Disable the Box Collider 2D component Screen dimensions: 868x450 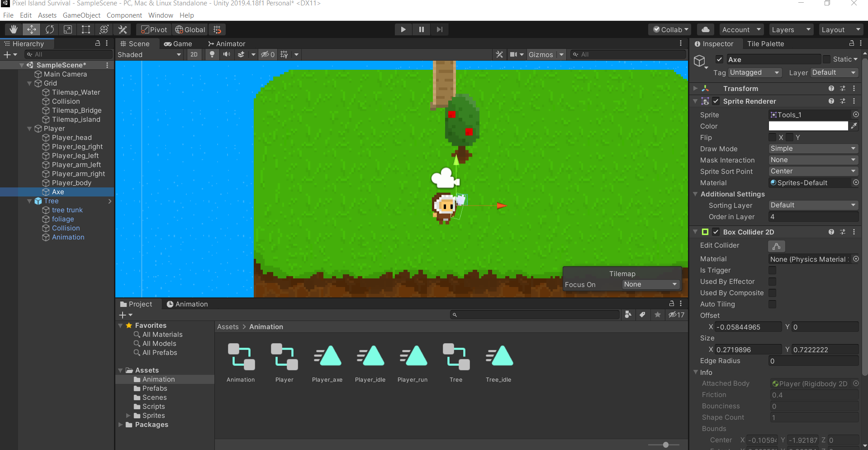(716, 232)
